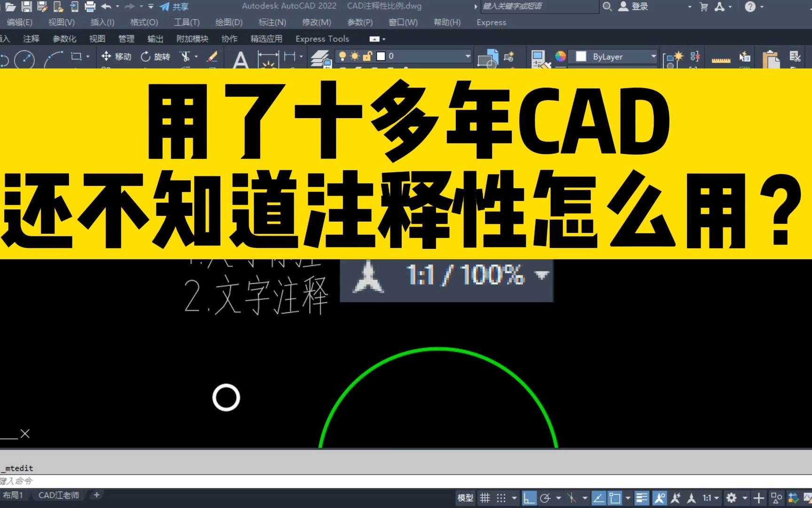Click the 模型 model space button
This screenshot has height=508, width=812.
(x=465, y=498)
